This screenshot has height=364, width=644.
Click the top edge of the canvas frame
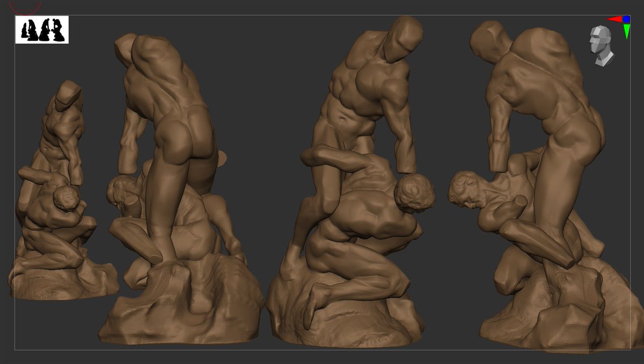(322, 16)
